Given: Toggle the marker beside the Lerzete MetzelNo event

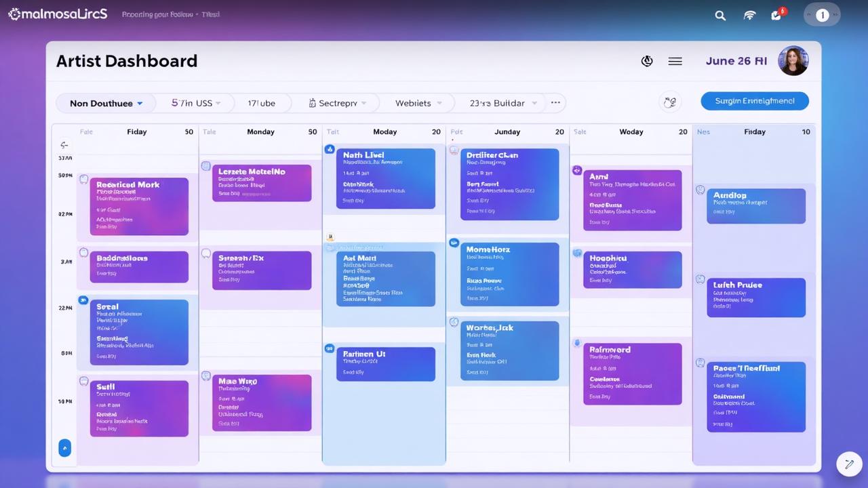Looking at the screenshot, I should (206, 166).
